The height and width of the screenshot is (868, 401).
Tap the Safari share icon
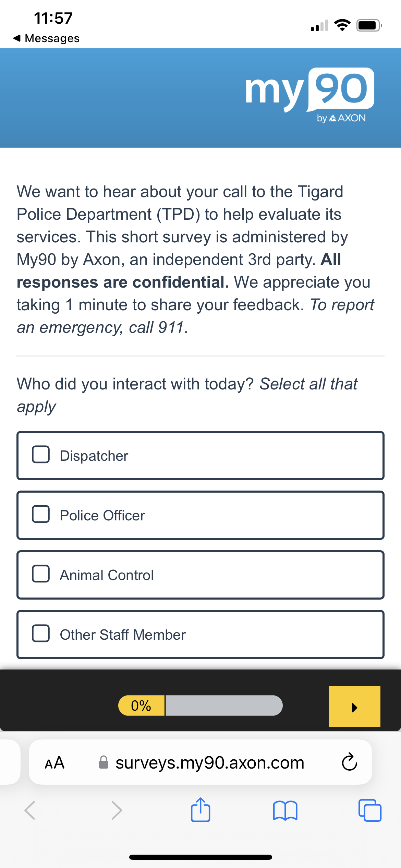pos(200,810)
